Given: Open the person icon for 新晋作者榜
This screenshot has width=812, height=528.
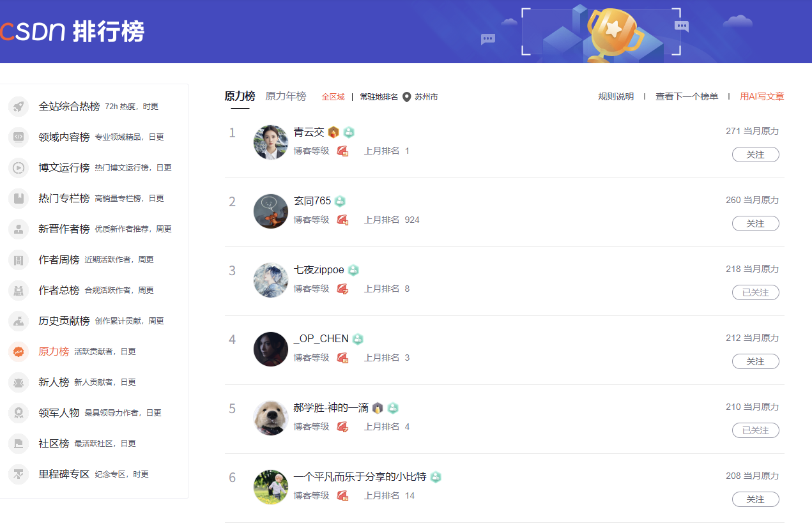Looking at the screenshot, I should [19, 229].
